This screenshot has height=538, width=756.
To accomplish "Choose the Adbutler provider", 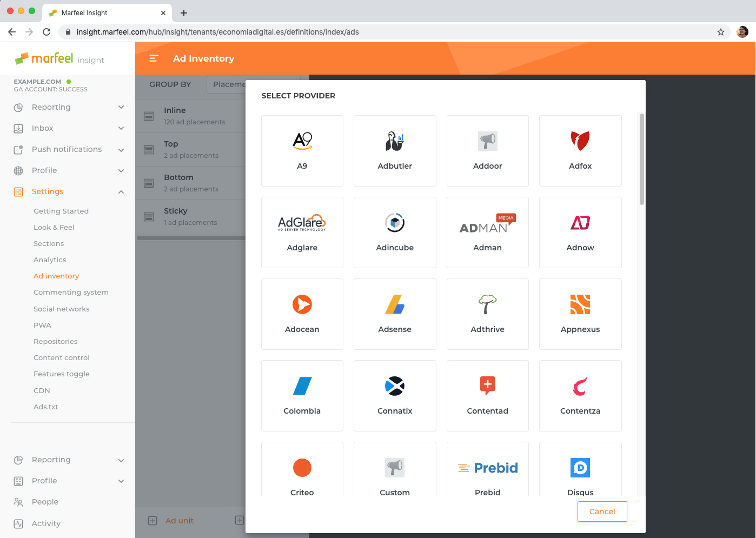I will (x=395, y=151).
